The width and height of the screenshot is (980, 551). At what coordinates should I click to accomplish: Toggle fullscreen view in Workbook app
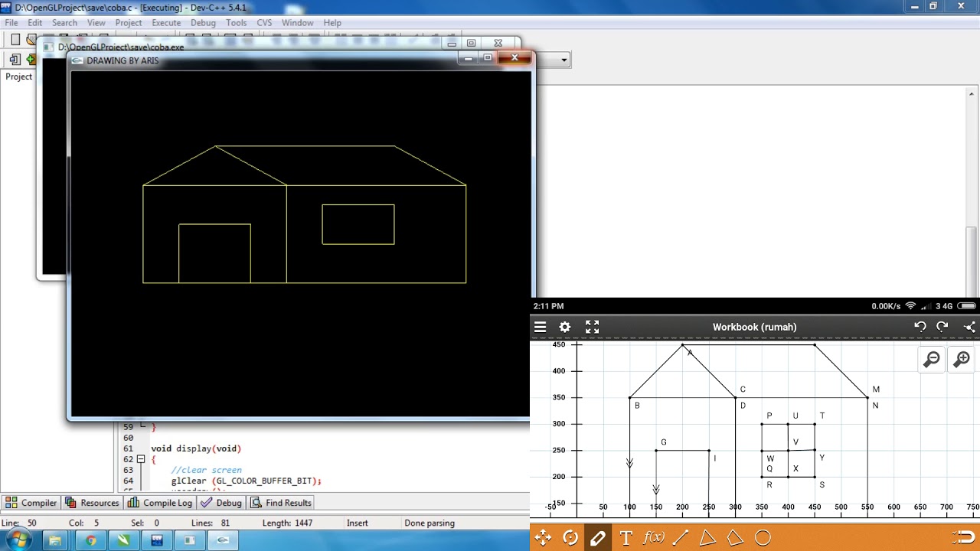592,327
